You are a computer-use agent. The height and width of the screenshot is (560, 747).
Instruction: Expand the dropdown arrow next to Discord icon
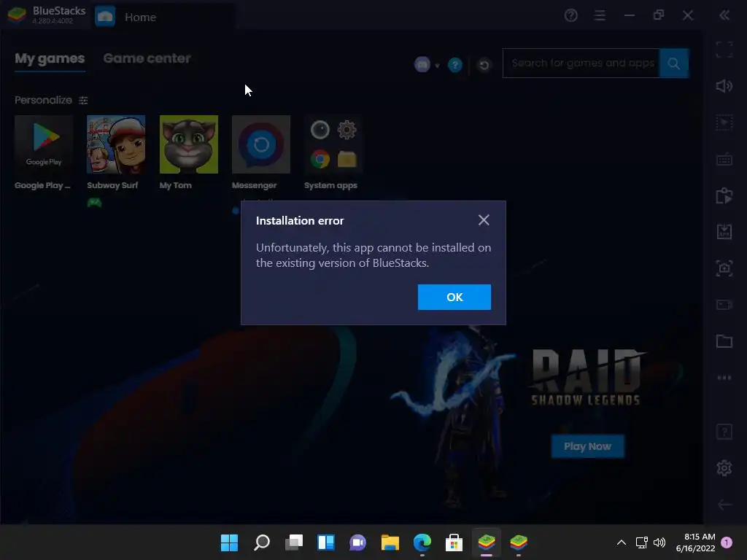click(x=437, y=66)
